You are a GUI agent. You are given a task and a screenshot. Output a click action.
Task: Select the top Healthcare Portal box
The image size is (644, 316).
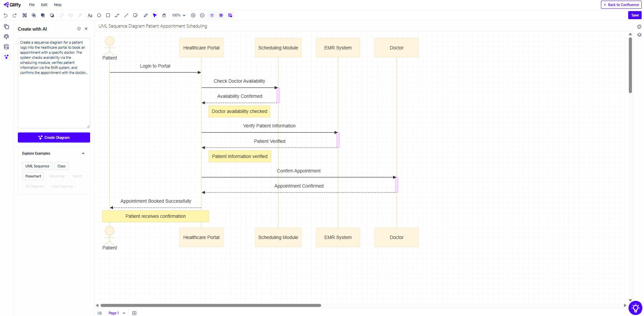pyautogui.click(x=201, y=48)
